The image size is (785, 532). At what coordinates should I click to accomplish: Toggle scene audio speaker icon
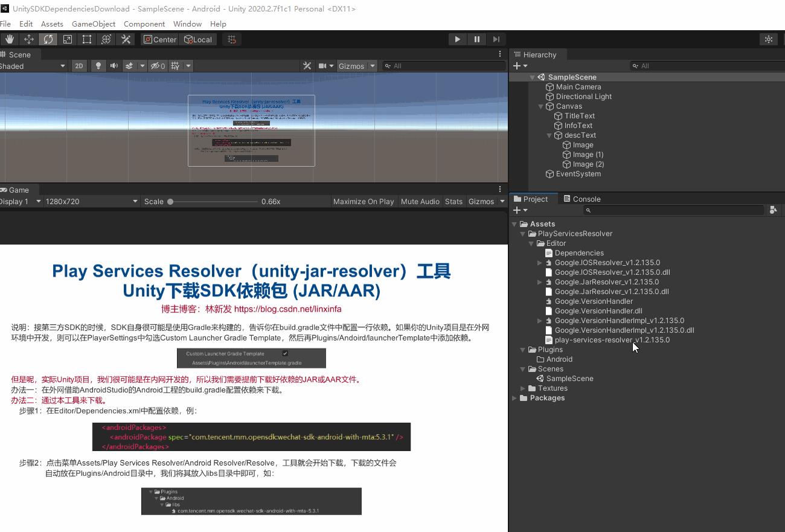[x=114, y=66]
